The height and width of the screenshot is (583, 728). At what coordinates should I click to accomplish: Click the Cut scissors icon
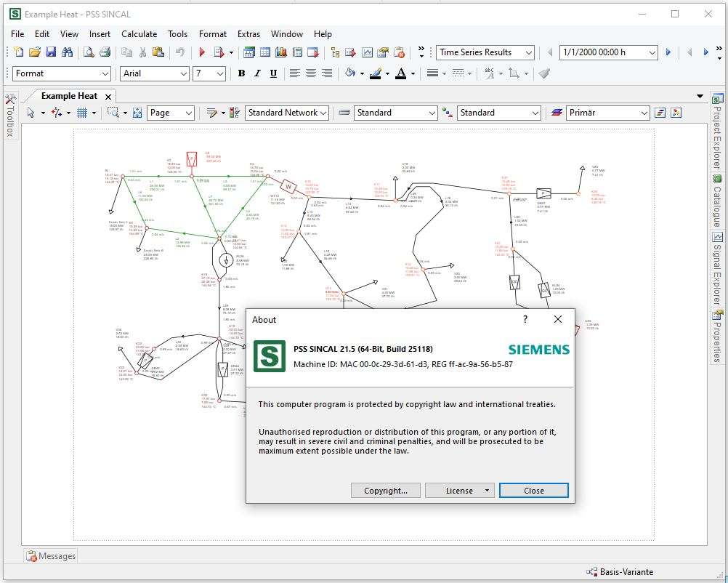(142, 52)
